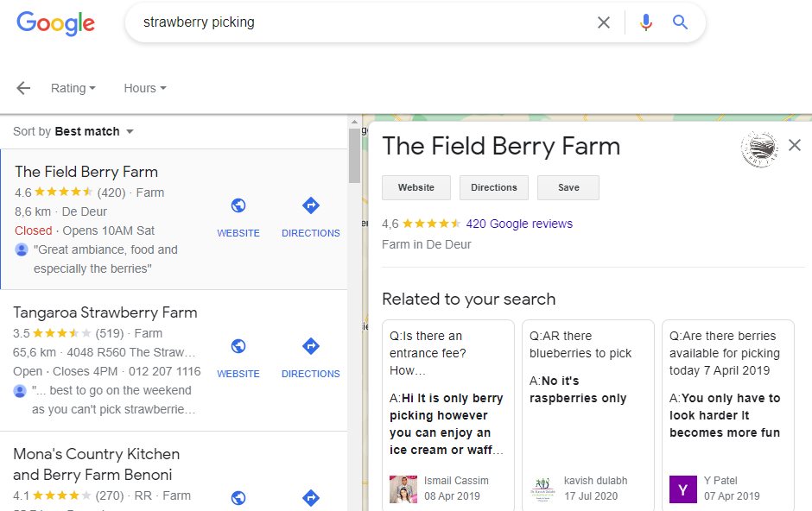Click the microphone icon in the search bar
The height and width of the screenshot is (511, 812).
click(x=645, y=22)
